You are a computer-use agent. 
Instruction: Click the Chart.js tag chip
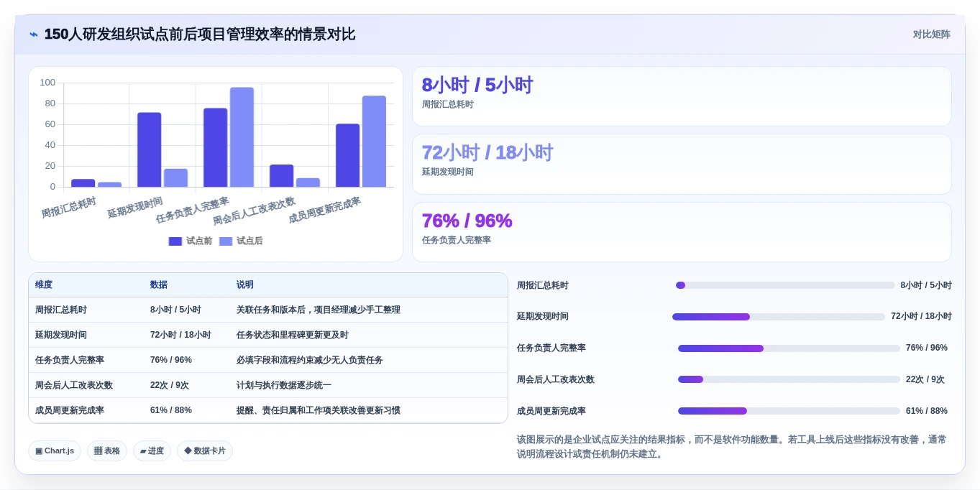click(55, 450)
